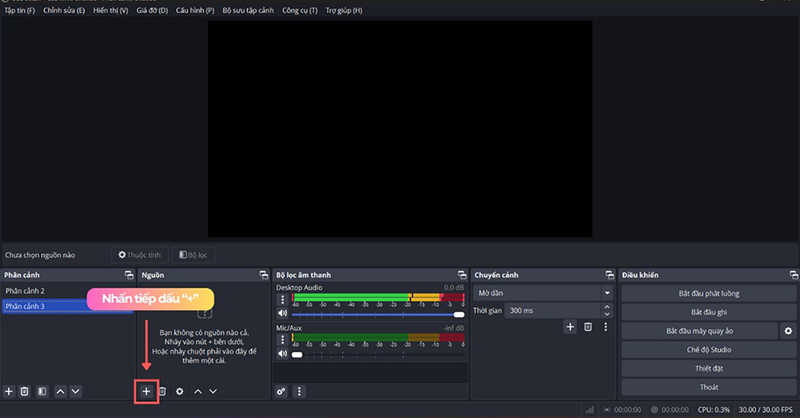Open source properties gear in Nguồn panel
800x418 pixels.
(180, 391)
